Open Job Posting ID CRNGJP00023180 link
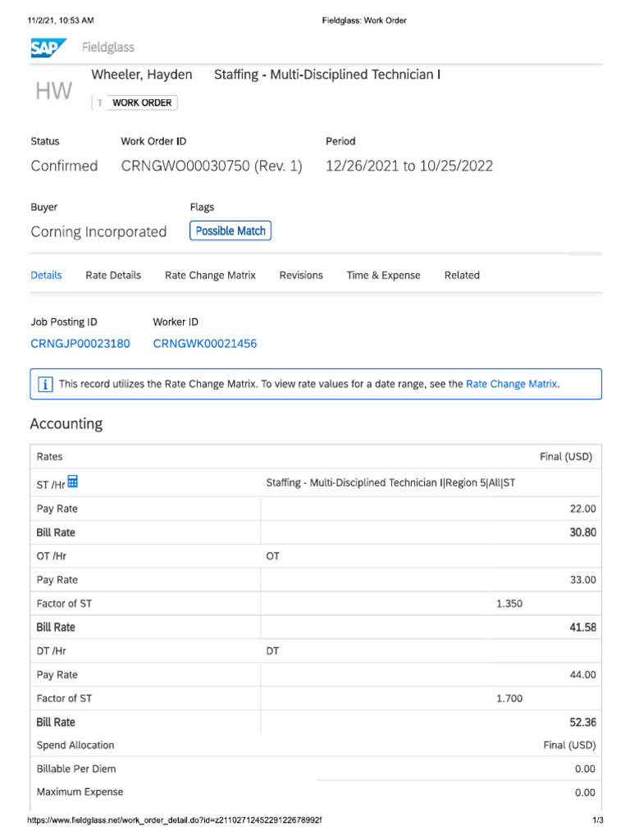The image size is (630, 840). pyautogui.click(x=80, y=344)
